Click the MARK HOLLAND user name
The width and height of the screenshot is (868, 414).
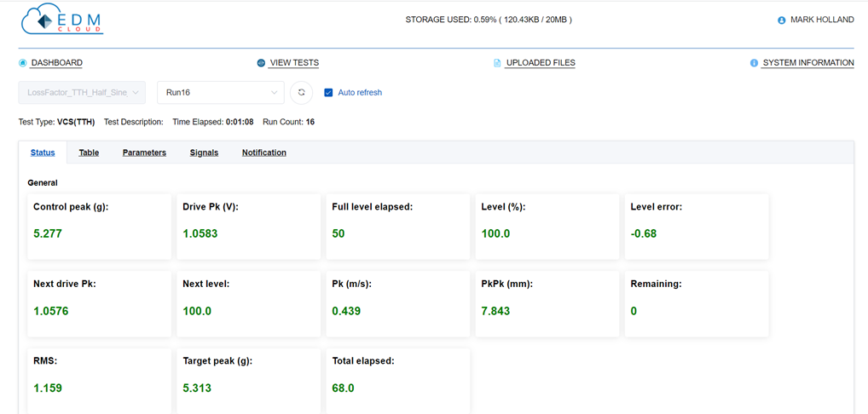coord(822,20)
